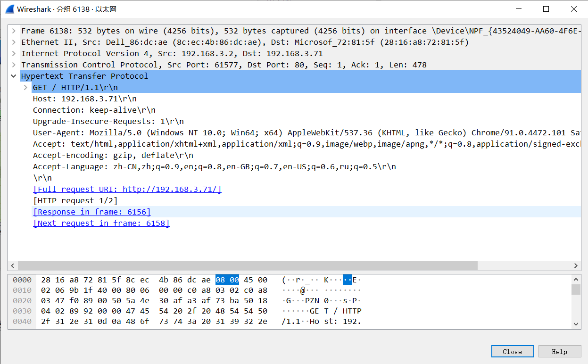588x364 pixels.
Task: Click hex offset 0010 row label
Action: pyautogui.click(x=22, y=290)
